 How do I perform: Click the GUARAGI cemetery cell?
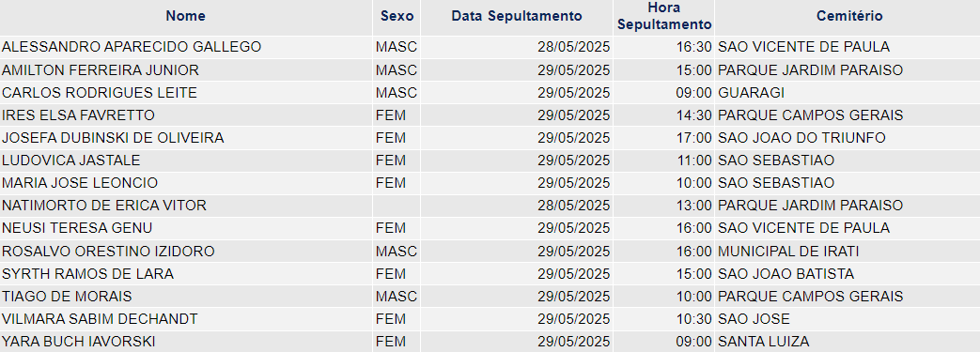848,93
